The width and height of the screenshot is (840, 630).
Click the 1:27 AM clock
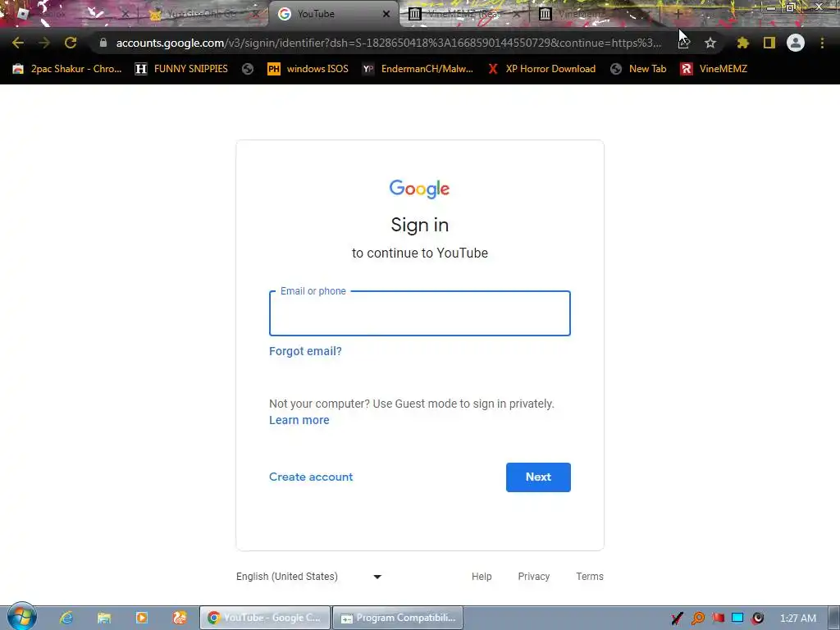798,619
